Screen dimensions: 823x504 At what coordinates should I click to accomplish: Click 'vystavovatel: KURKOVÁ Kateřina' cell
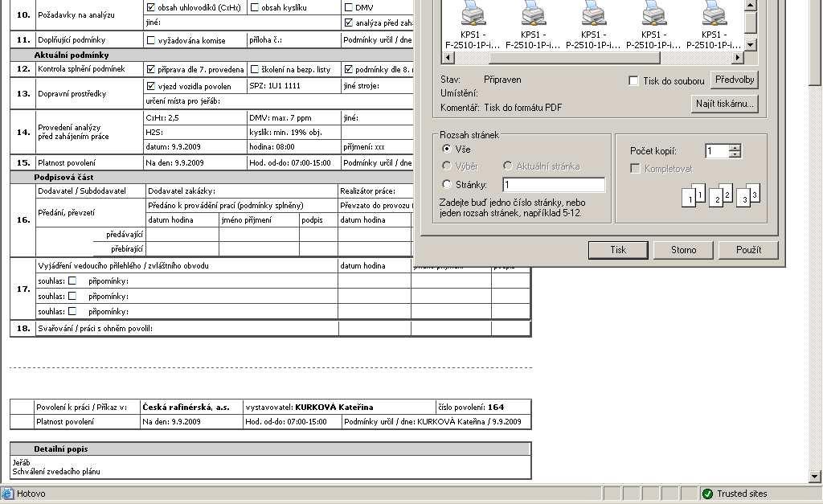339,407
